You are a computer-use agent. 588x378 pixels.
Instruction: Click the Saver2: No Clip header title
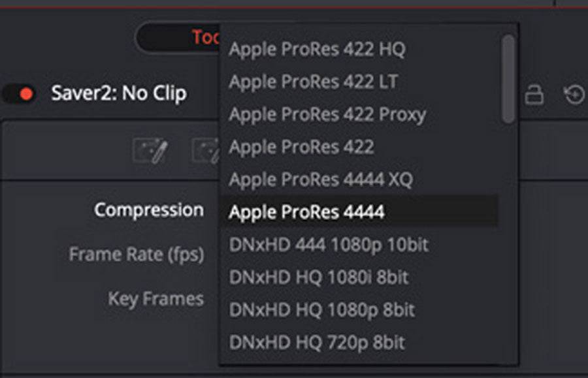point(119,93)
